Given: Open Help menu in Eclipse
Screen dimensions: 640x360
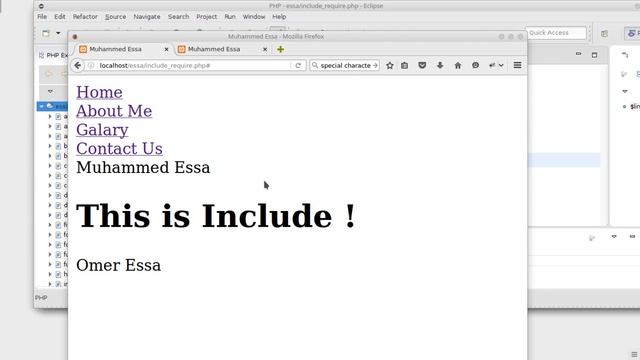Looking at the screenshot, I should pos(279,17).
